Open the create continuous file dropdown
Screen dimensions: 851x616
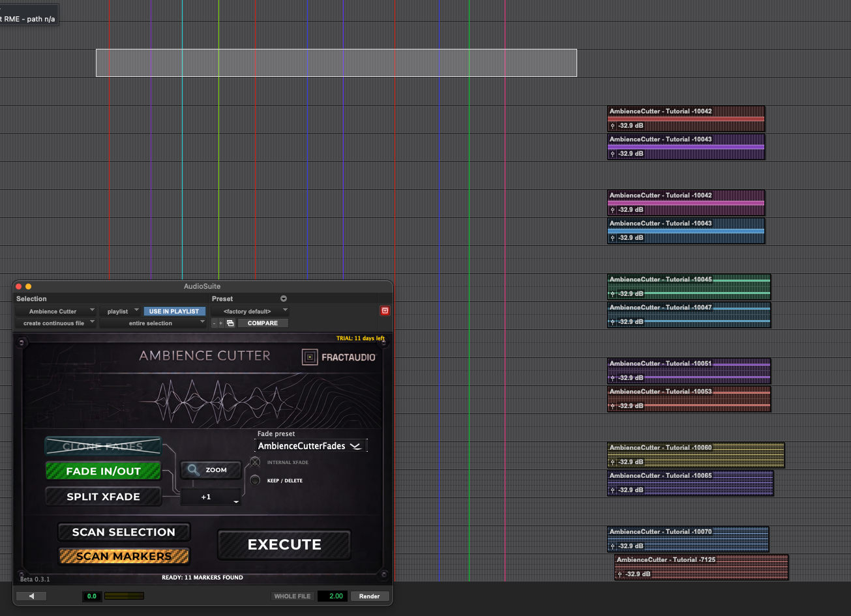point(56,323)
